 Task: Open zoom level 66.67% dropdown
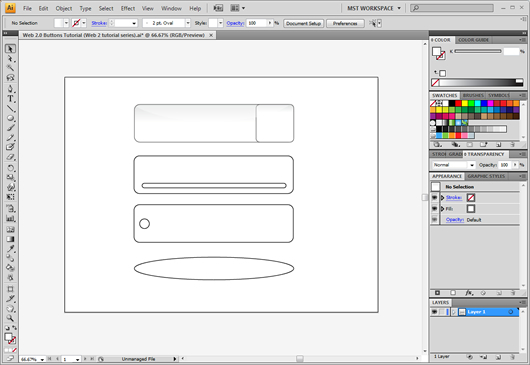(42, 359)
